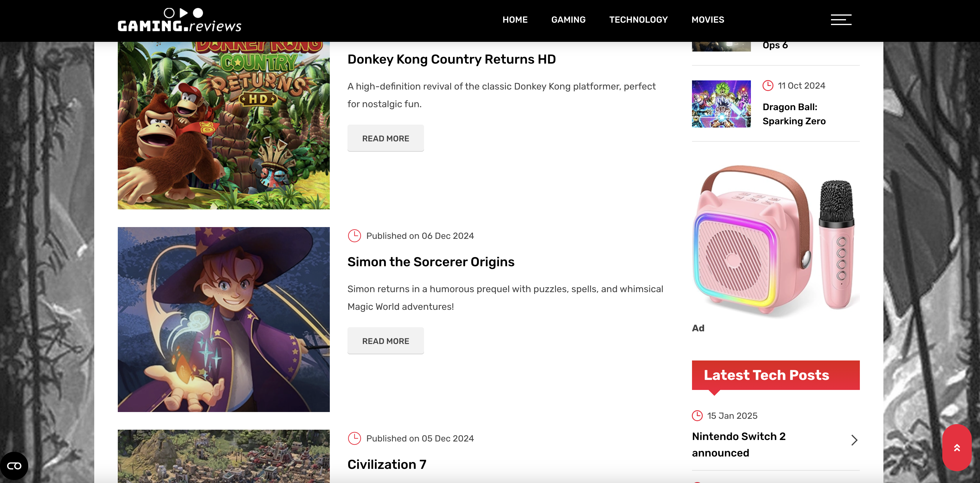The image size is (980, 483).
Task: Click READ MORE under Donkey Kong review
Action: tap(385, 138)
